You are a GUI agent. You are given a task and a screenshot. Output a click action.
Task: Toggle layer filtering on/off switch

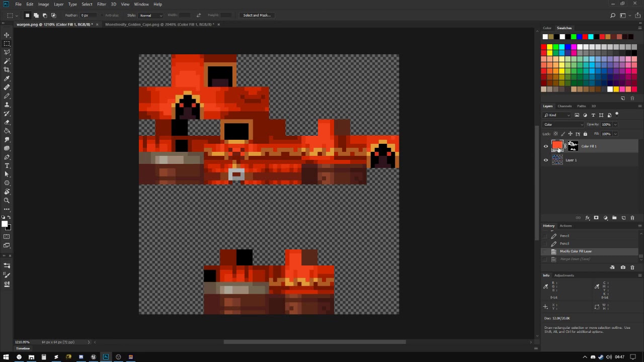(x=617, y=115)
